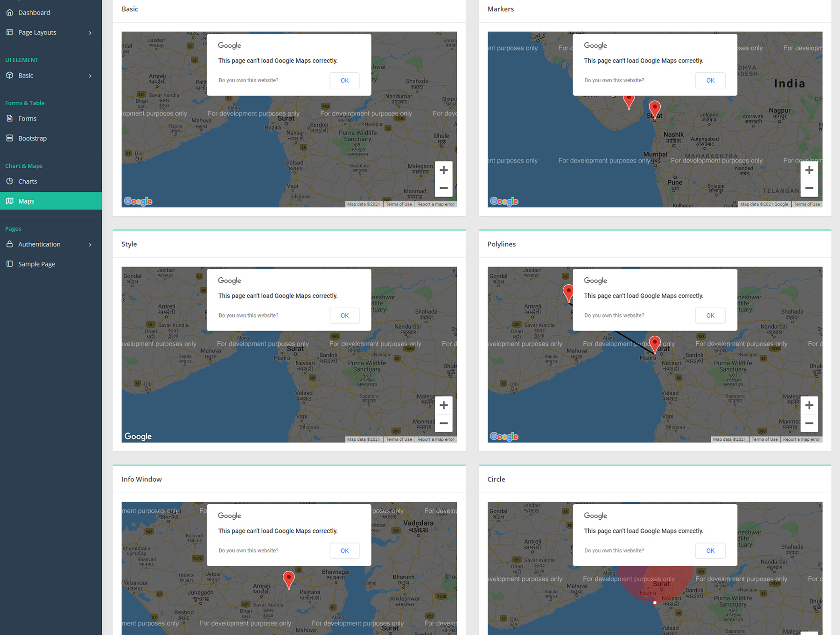Zoom out on the Style map
This screenshot has width=840, height=635.
click(x=443, y=423)
